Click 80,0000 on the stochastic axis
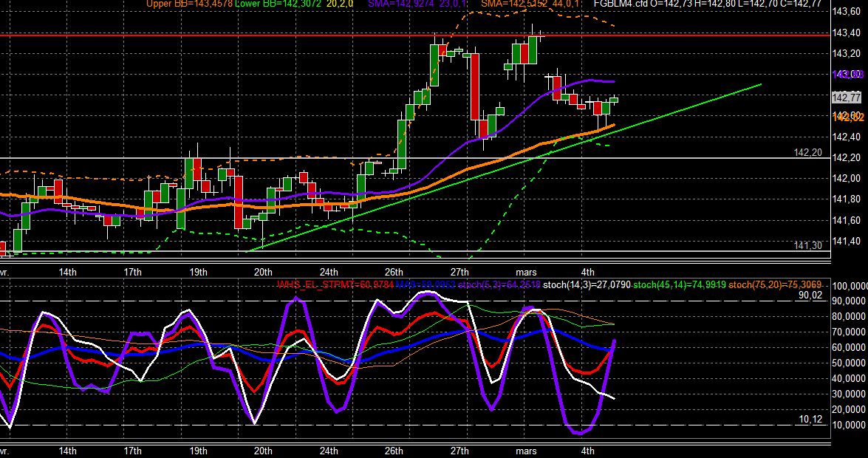 (849, 317)
